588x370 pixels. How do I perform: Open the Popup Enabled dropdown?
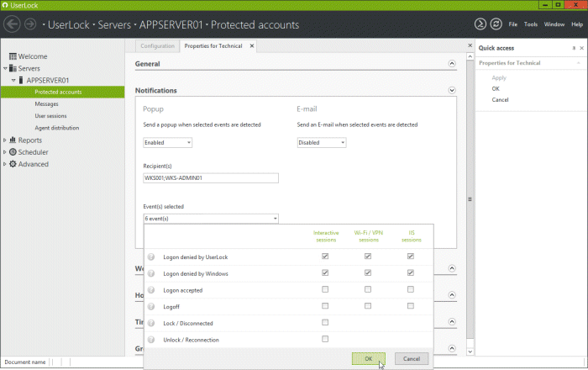168,143
